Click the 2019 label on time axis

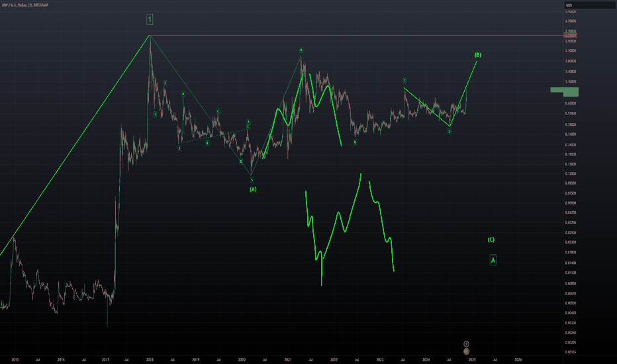click(195, 359)
